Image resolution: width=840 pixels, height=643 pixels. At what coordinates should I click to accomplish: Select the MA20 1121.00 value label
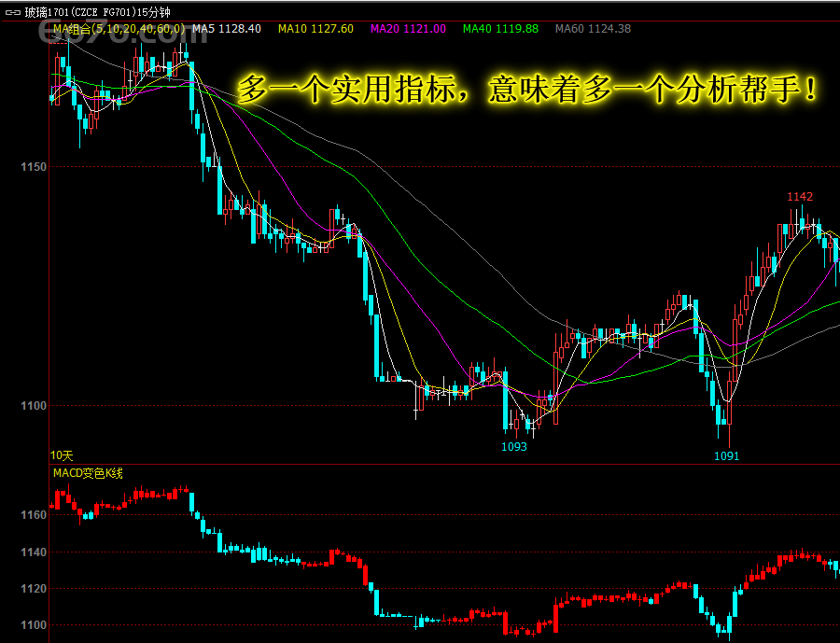408,29
